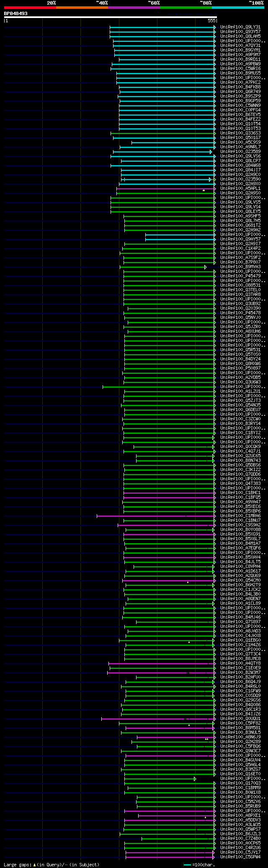Select hit label UniRef100_Q681T2
Screen dimensions: 268x868
[x=241, y=225]
